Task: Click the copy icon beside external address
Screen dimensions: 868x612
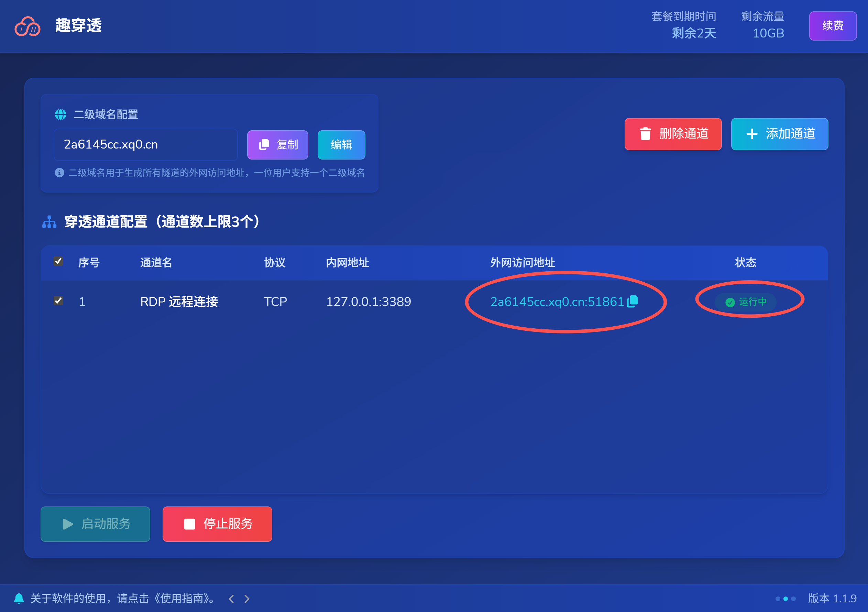Action: [633, 301]
